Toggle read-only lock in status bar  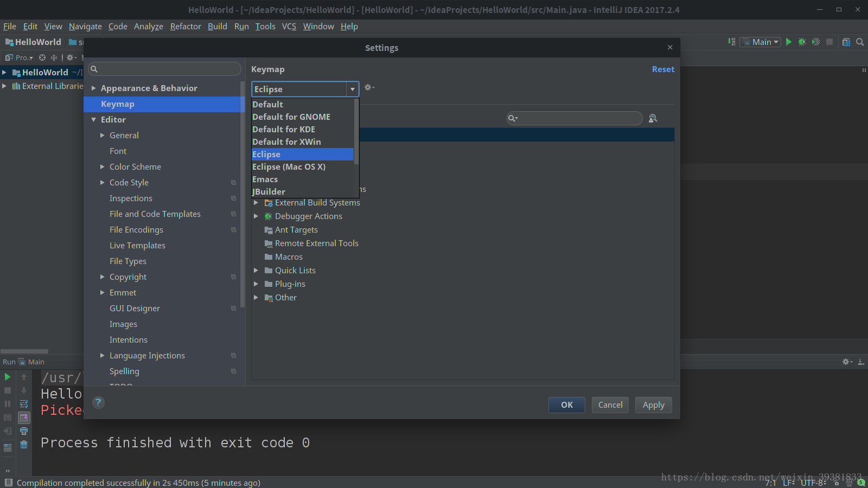tap(837, 483)
